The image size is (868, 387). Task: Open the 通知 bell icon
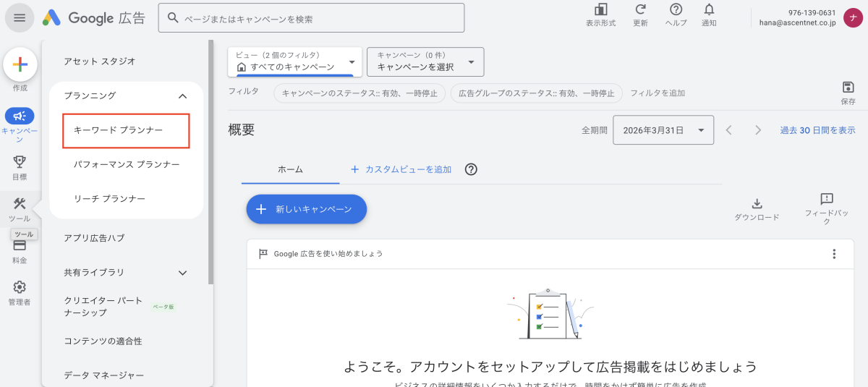pos(709,10)
